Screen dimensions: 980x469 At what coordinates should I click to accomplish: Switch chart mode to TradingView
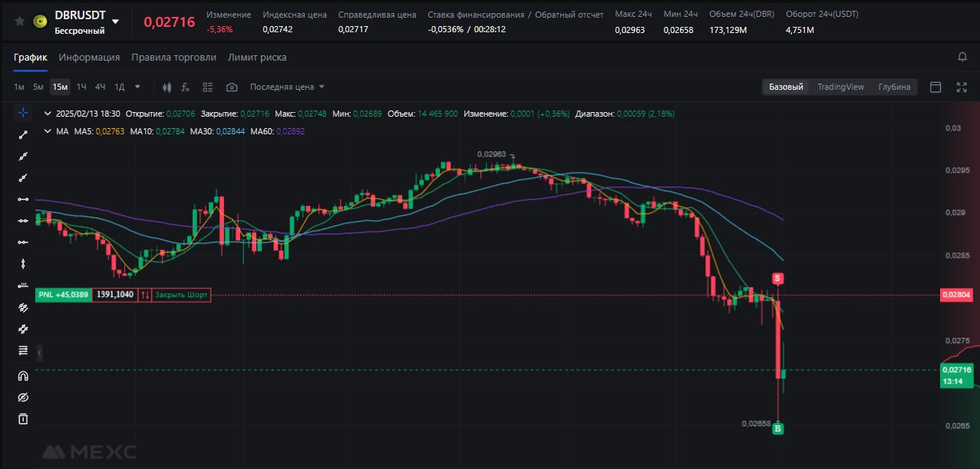[840, 87]
